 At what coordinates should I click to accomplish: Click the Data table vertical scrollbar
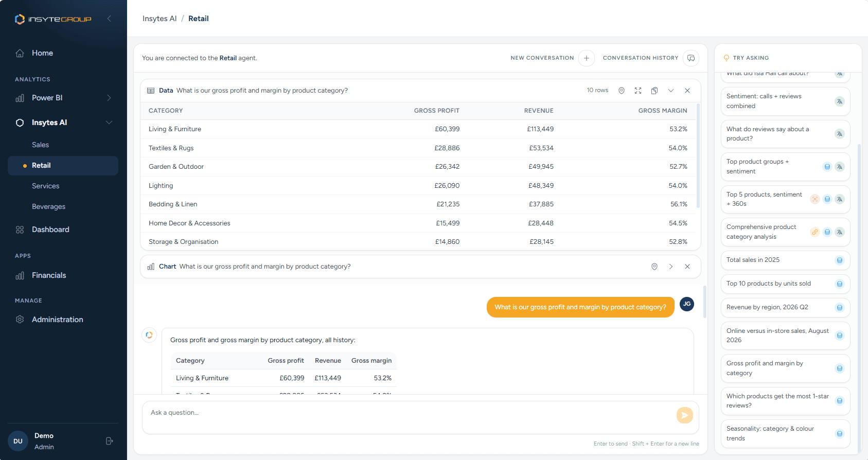tap(698, 156)
